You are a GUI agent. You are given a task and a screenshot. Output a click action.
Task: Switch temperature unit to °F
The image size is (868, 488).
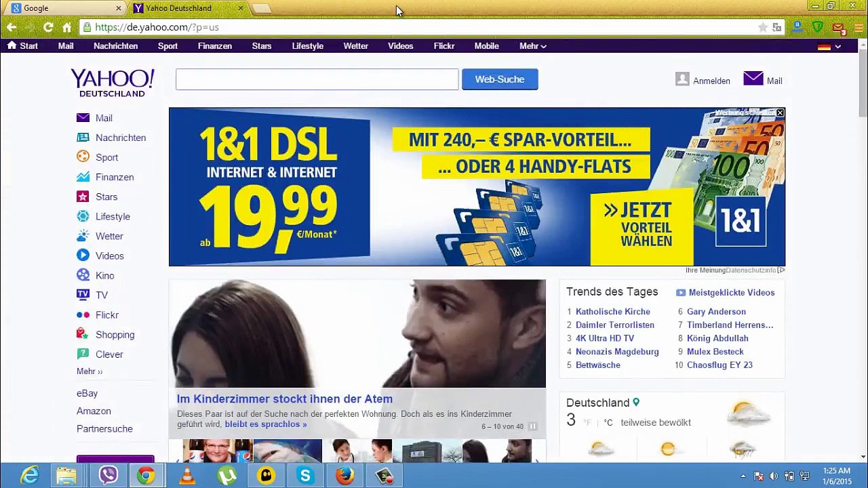point(587,422)
